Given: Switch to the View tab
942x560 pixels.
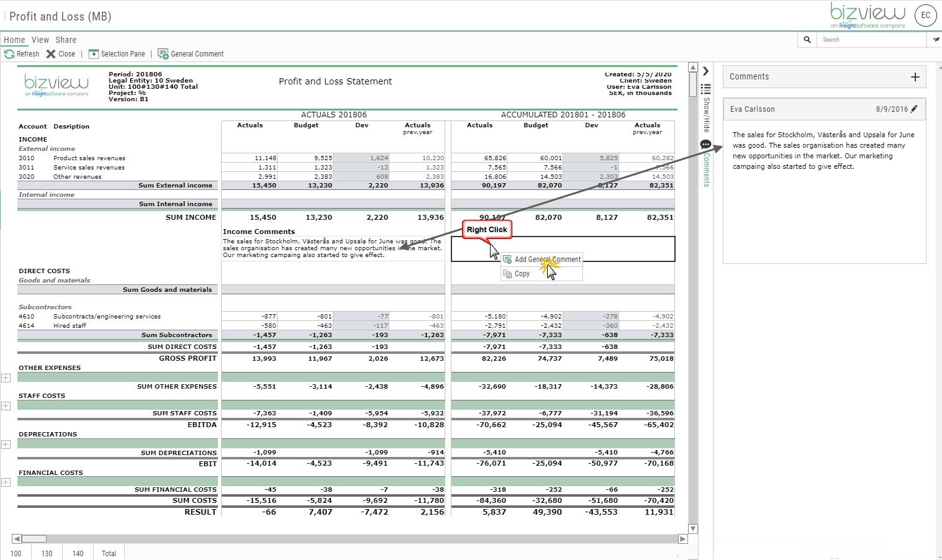Looking at the screenshot, I should (x=40, y=40).
